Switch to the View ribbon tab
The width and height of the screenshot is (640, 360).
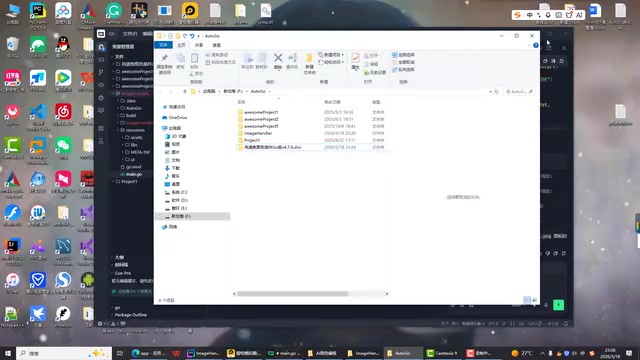[x=217, y=45]
